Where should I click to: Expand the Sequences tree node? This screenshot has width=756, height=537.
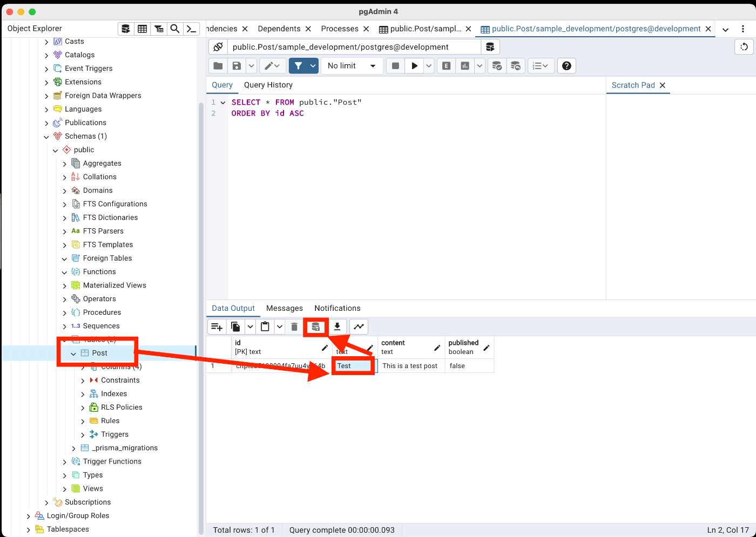pyautogui.click(x=65, y=326)
